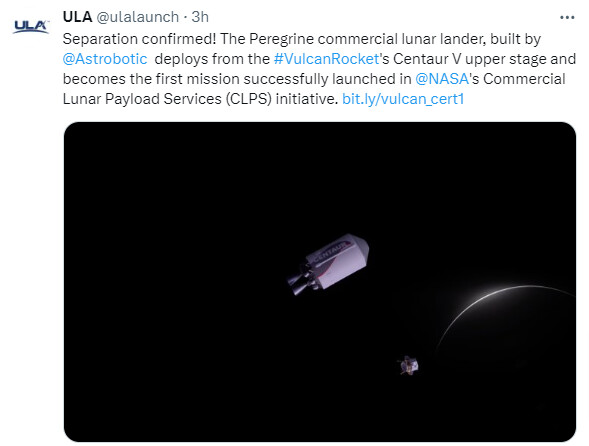This screenshot has width=589, height=446.
Task: Open the ULA display name profile link
Action: 77,17
